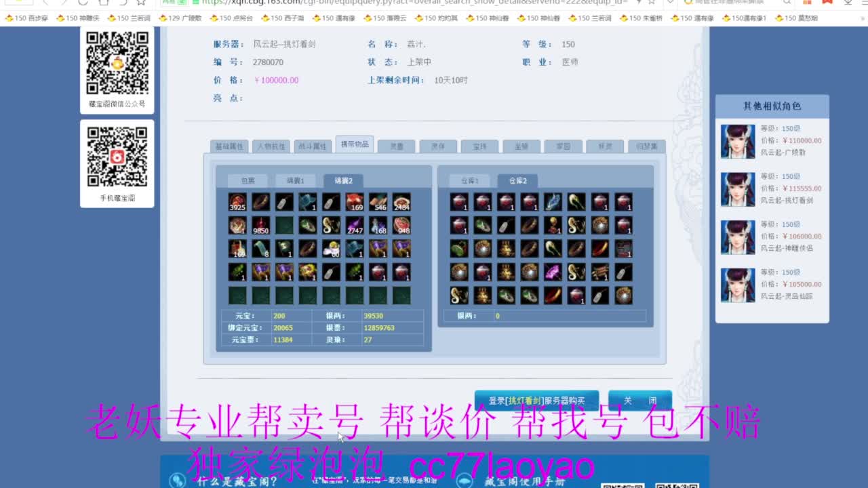Click the 登录[挑灯看剑]服务器购买 button
This screenshot has height=488, width=868.
(536, 401)
